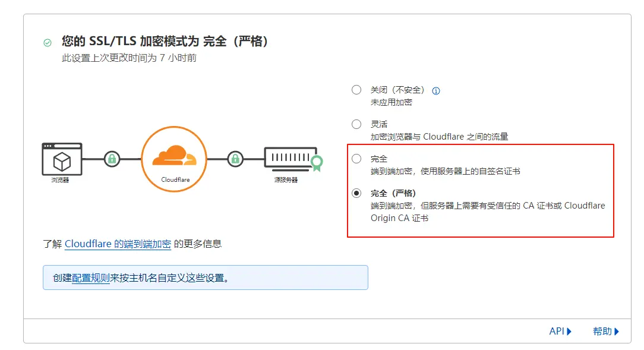Click the description 端到端加密，使用服务器上的自签名证书
The width and height of the screenshot is (644, 350).
[445, 171]
